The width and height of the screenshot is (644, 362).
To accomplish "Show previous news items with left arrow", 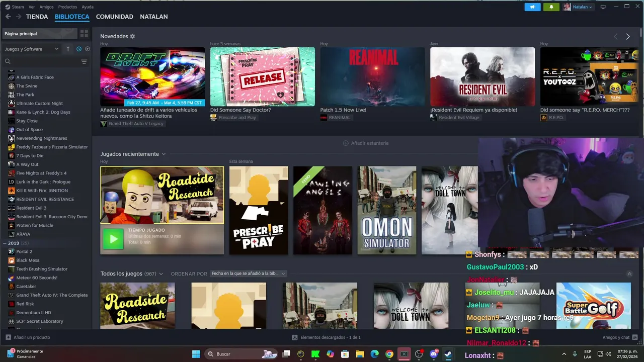I will (x=615, y=36).
